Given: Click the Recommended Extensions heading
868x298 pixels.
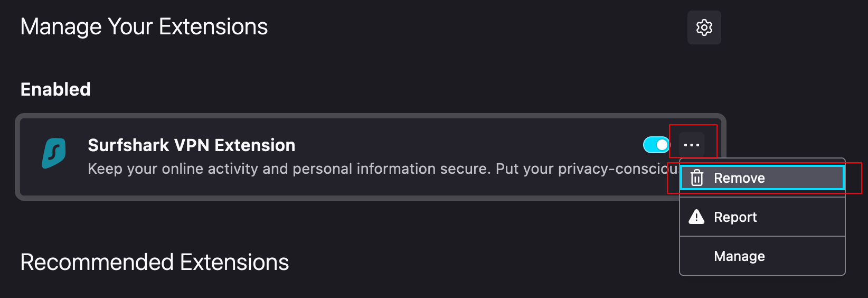Looking at the screenshot, I should click(x=154, y=262).
